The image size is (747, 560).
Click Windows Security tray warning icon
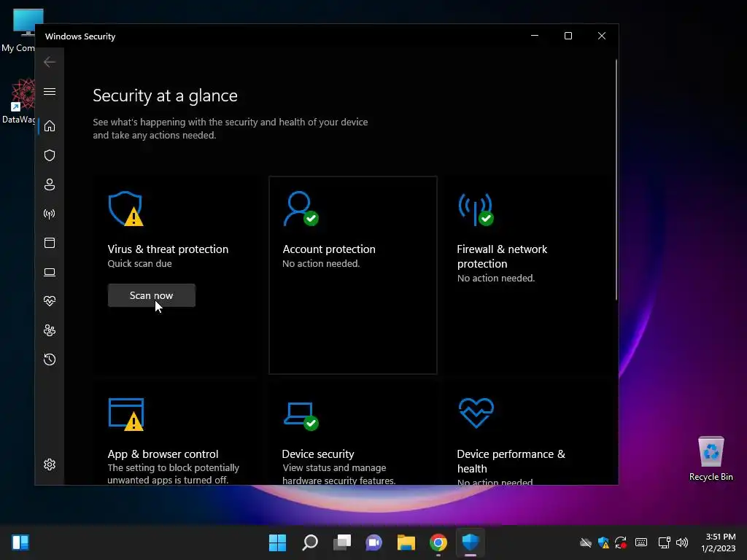603,542
